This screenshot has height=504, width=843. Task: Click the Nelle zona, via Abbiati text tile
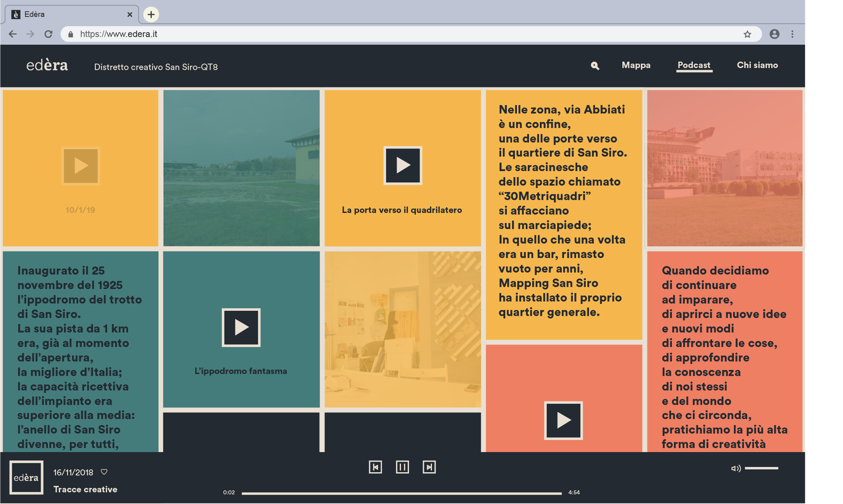coord(564,215)
